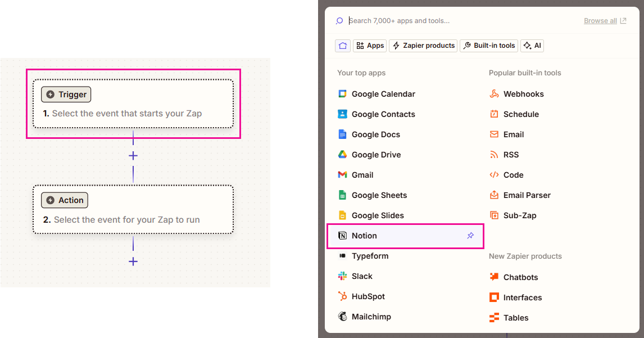This screenshot has height=338, width=644.
Task: Click the Mailchimp icon
Action: pyautogui.click(x=342, y=317)
